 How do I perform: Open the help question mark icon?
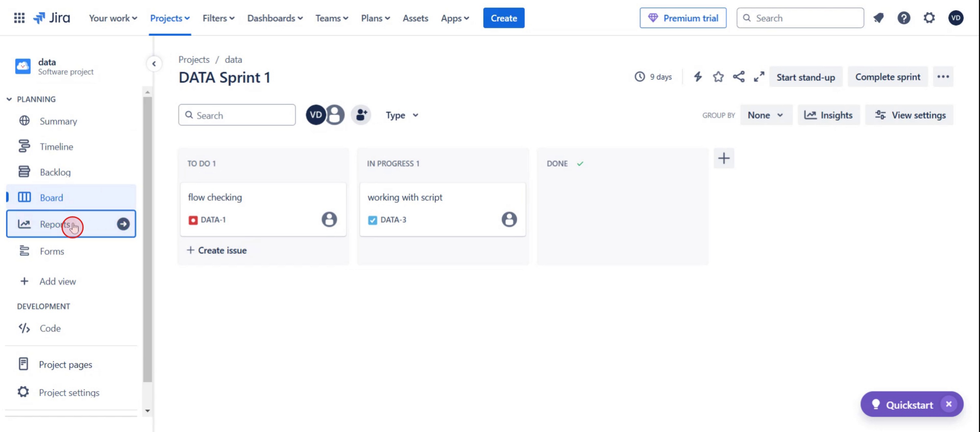tap(903, 18)
